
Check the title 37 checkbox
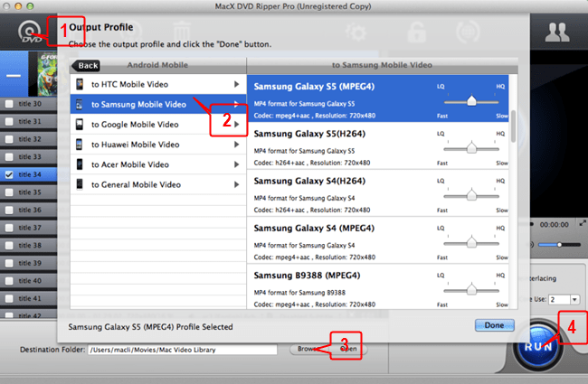pos(9,228)
